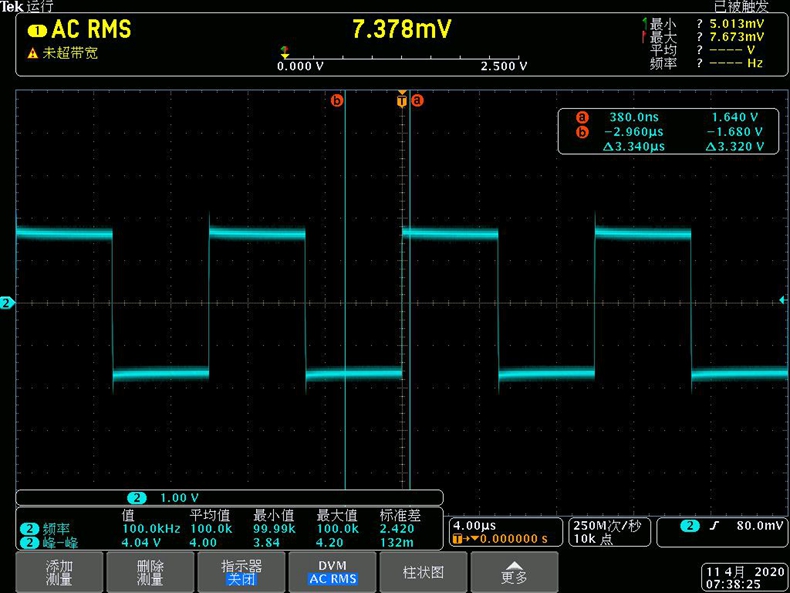Select the orange trigger position T marker
Image resolution: width=790 pixels, height=593 pixels.
(402, 100)
